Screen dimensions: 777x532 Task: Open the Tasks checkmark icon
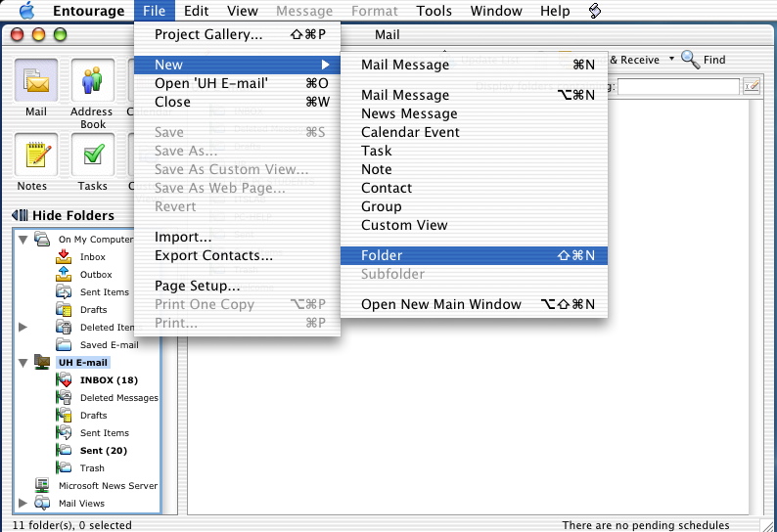coord(93,155)
